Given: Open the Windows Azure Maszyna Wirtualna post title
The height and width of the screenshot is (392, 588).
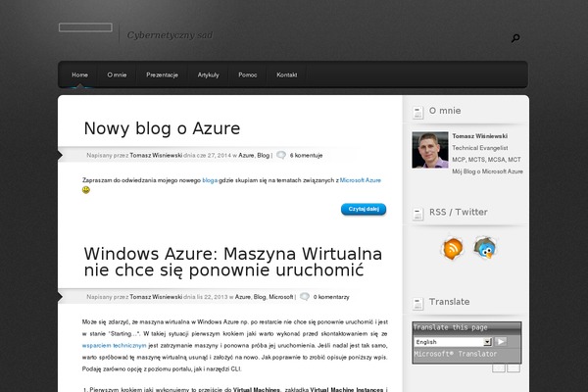Looking at the screenshot, I should (x=233, y=262).
